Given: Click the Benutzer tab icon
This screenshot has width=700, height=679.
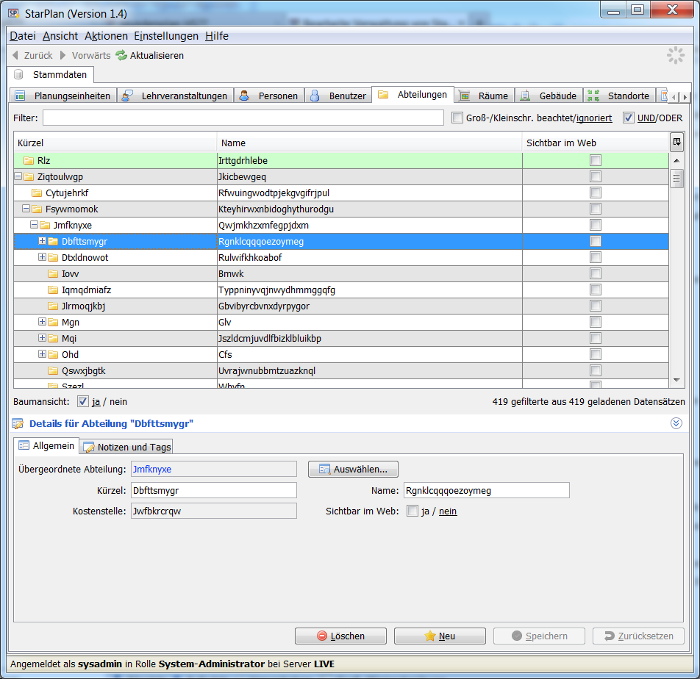Looking at the screenshot, I should coord(315,96).
